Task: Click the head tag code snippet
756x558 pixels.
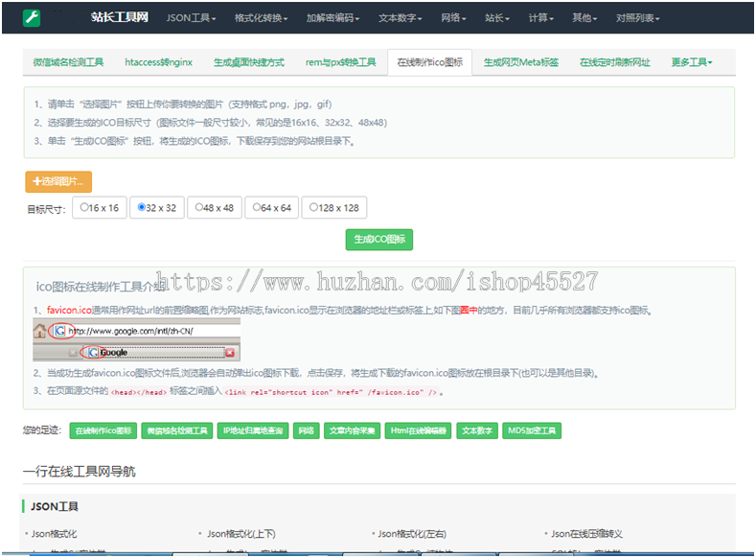Action: [x=139, y=392]
